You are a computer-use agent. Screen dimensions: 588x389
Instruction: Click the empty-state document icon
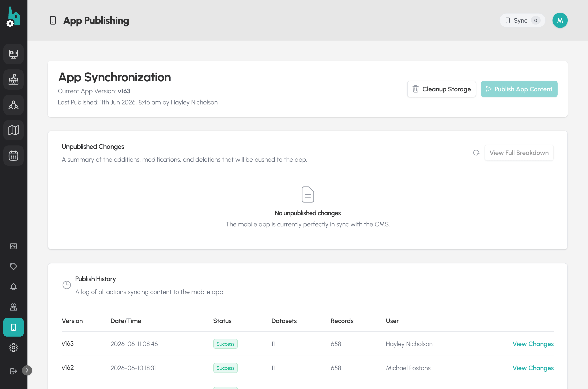[x=308, y=194]
